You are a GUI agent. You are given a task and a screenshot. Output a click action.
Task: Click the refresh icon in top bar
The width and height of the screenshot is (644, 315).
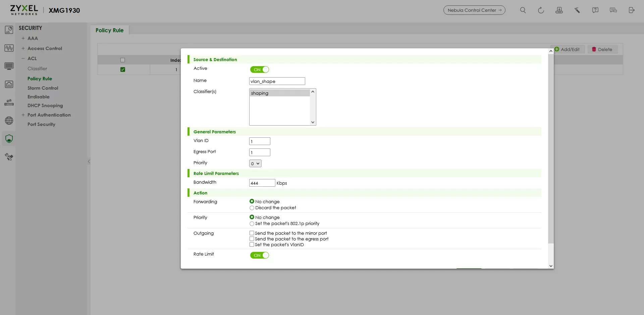(x=541, y=10)
